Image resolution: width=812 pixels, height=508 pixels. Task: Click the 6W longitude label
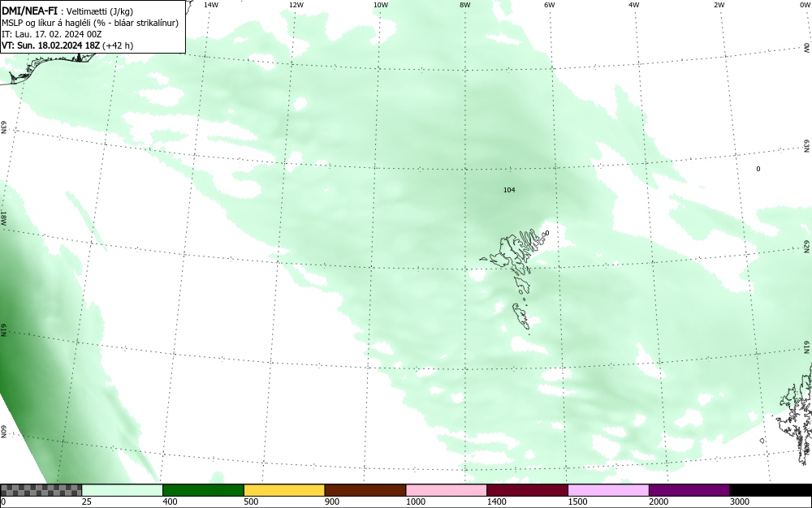pyautogui.click(x=550, y=5)
